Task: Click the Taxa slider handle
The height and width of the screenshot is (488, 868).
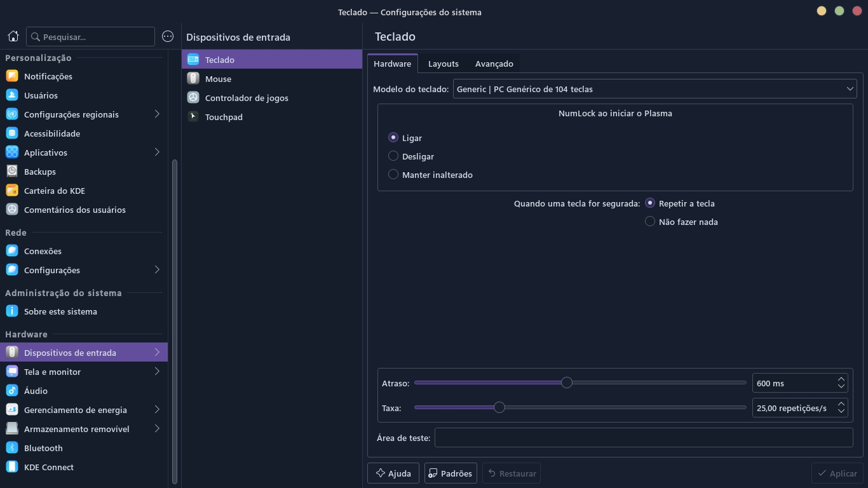Action: 499,407
